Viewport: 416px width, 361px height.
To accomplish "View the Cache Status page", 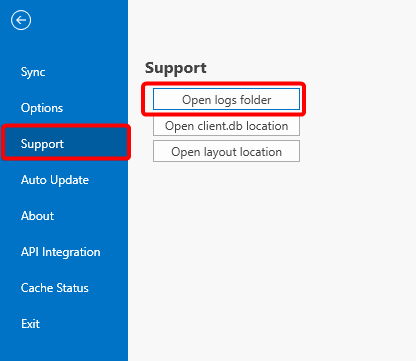I will [64, 288].
